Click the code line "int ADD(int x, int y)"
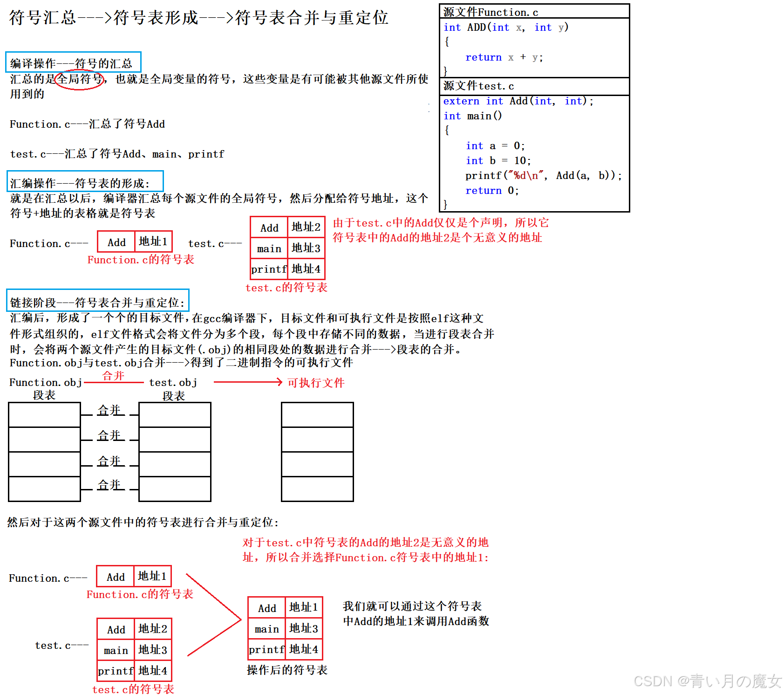784x695 pixels. (x=506, y=28)
